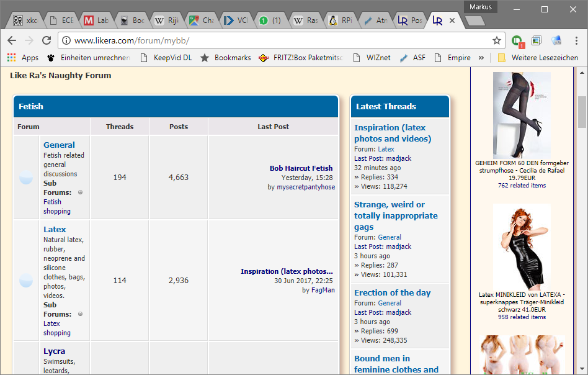Open the Markus profile switcher

coord(481,7)
